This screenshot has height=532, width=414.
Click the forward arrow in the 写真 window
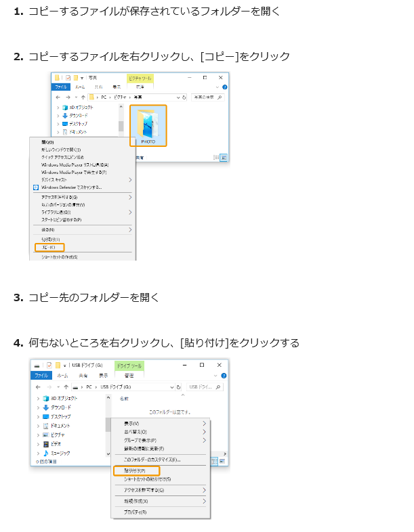point(68,97)
